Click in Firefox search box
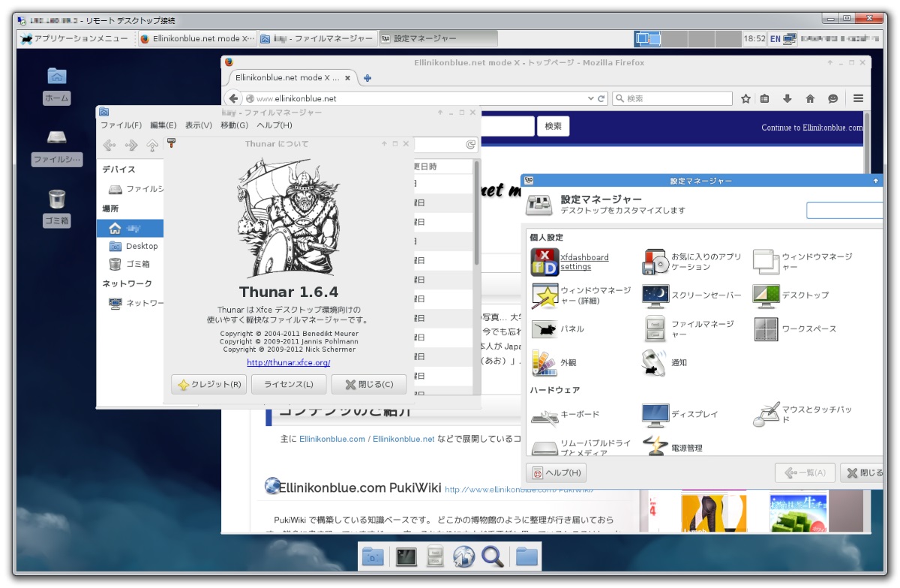 [672, 98]
